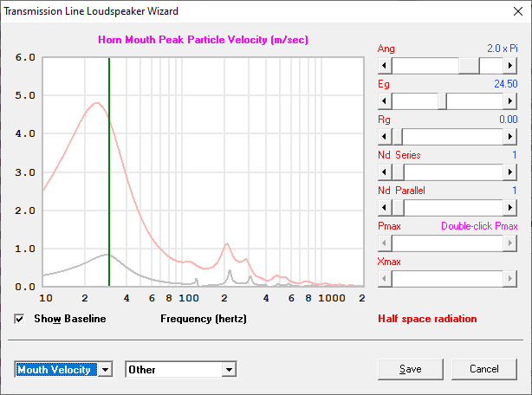532x395 pixels.
Task: Click the Save button
Action: click(x=411, y=369)
